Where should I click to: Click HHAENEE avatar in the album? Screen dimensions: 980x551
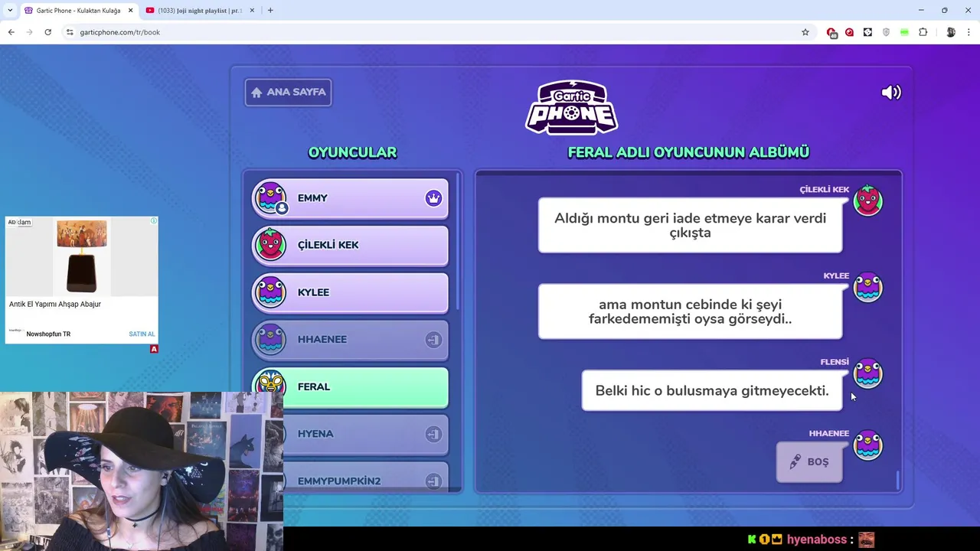point(867,445)
